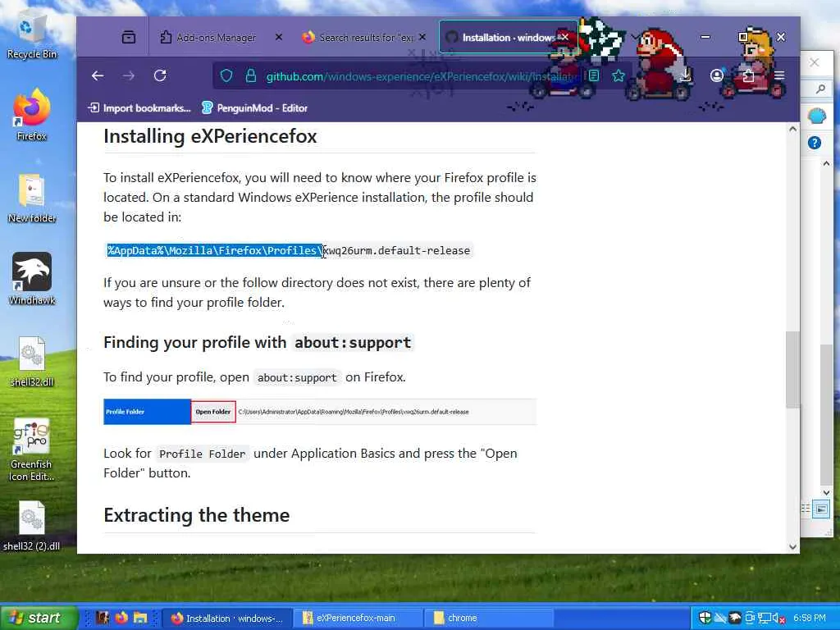
Task: Click the blue shell icon in background window
Action: pyautogui.click(x=816, y=116)
